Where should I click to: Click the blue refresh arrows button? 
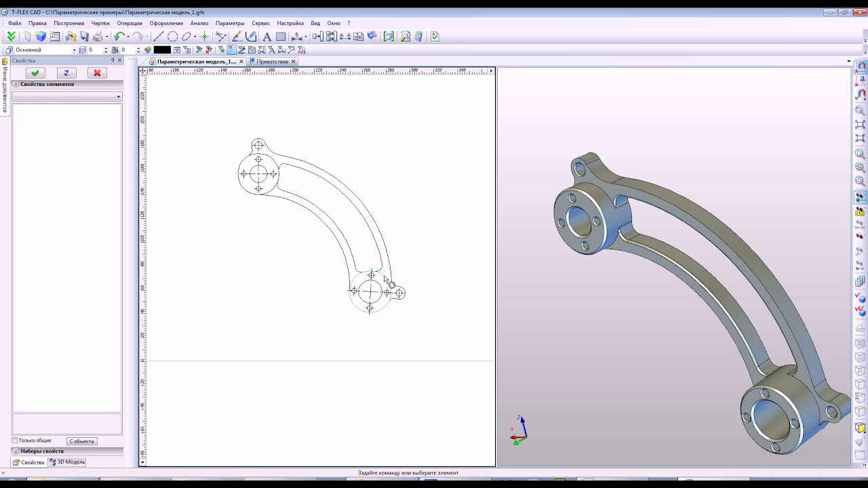coord(66,73)
